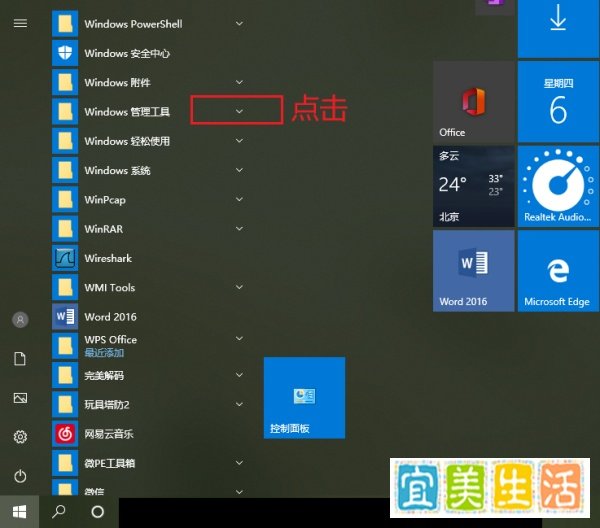The height and width of the screenshot is (528, 600).
Task: Open the Office tile
Action: (474, 102)
